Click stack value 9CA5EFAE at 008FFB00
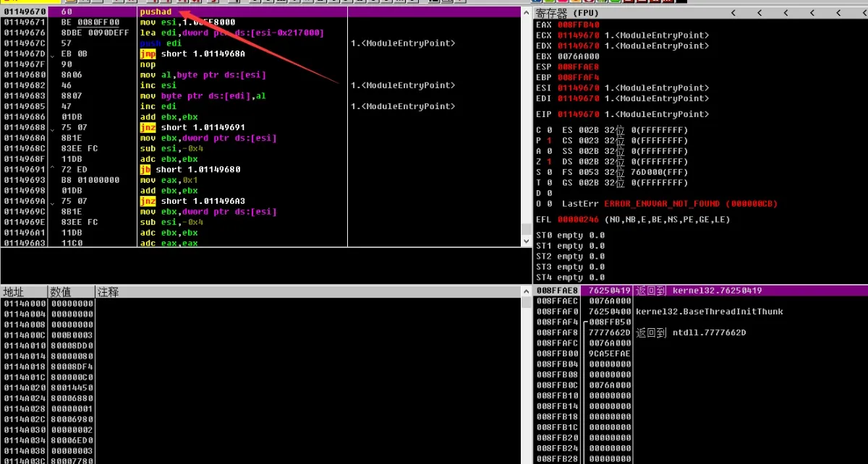Image resolution: width=868 pixels, height=464 pixels. 610,353
